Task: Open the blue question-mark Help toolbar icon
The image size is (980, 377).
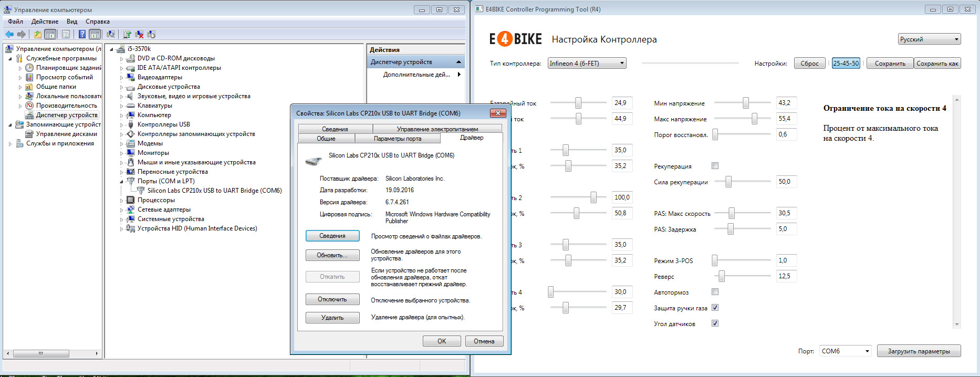Action: click(82, 35)
